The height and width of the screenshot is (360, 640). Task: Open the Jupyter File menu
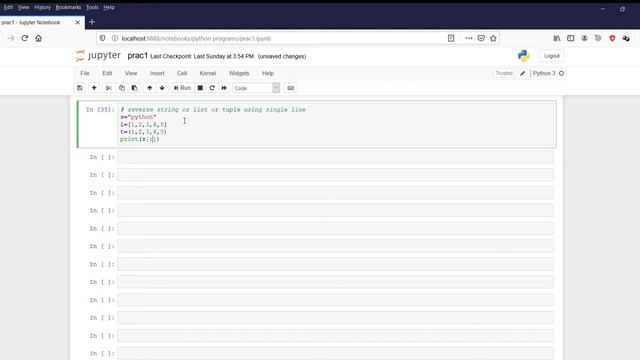pyautogui.click(x=85, y=73)
